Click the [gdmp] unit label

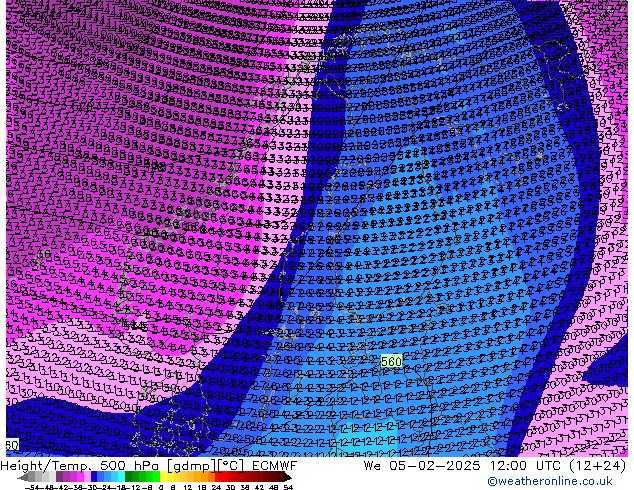click(x=191, y=466)
